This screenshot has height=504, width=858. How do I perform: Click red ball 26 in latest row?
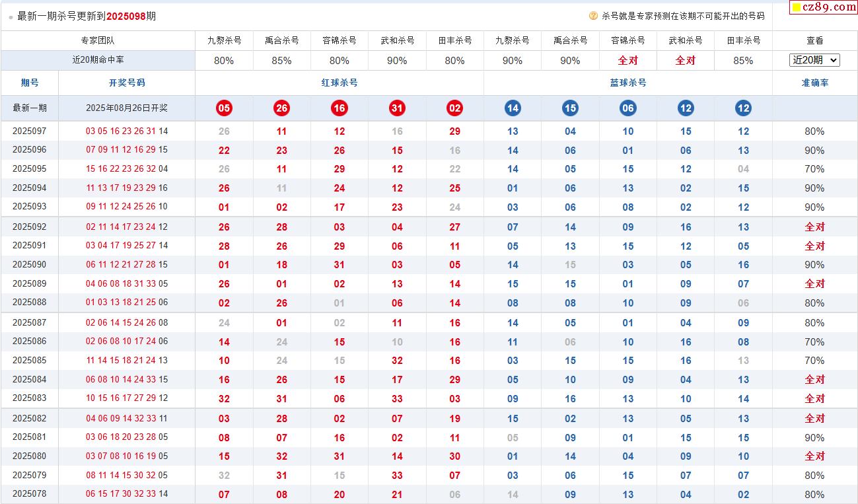pyautogui.click(x=282, y=108)
